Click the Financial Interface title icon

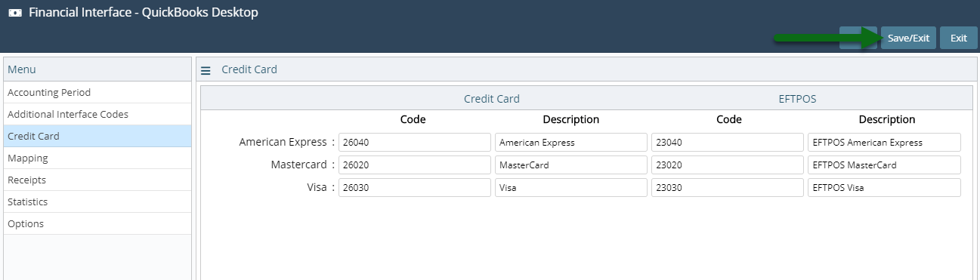click(14, 13)
